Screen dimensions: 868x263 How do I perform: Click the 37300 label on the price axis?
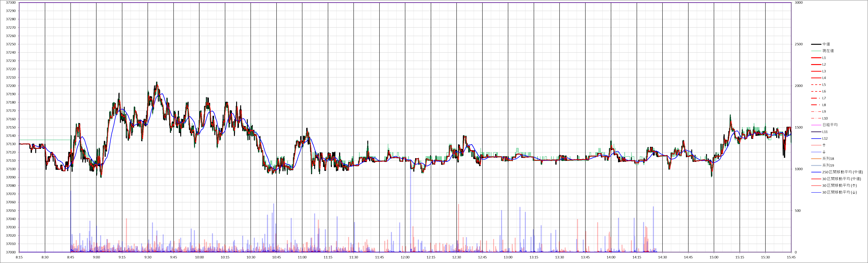click(11, 3)
